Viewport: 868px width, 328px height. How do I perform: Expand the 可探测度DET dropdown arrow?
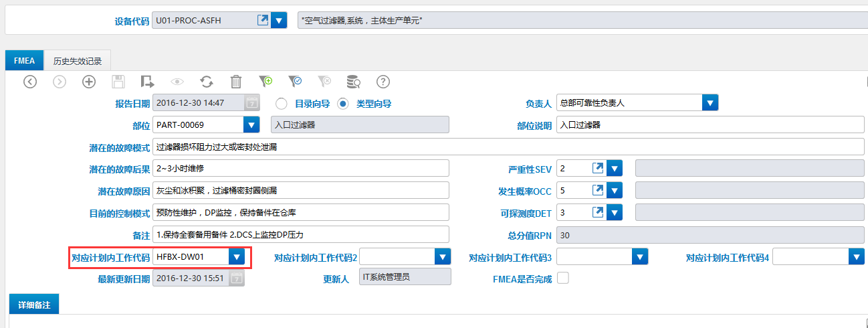tap(615, 212)
